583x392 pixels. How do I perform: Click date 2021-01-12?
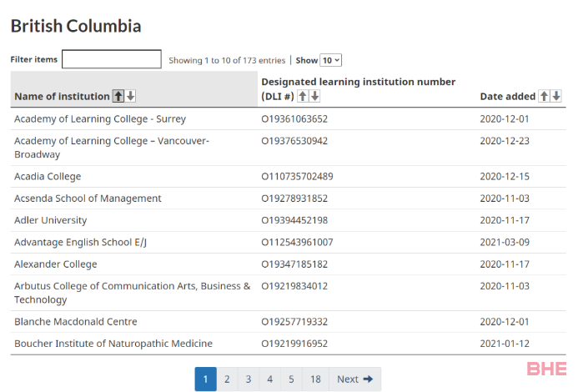tap(505, 344)
